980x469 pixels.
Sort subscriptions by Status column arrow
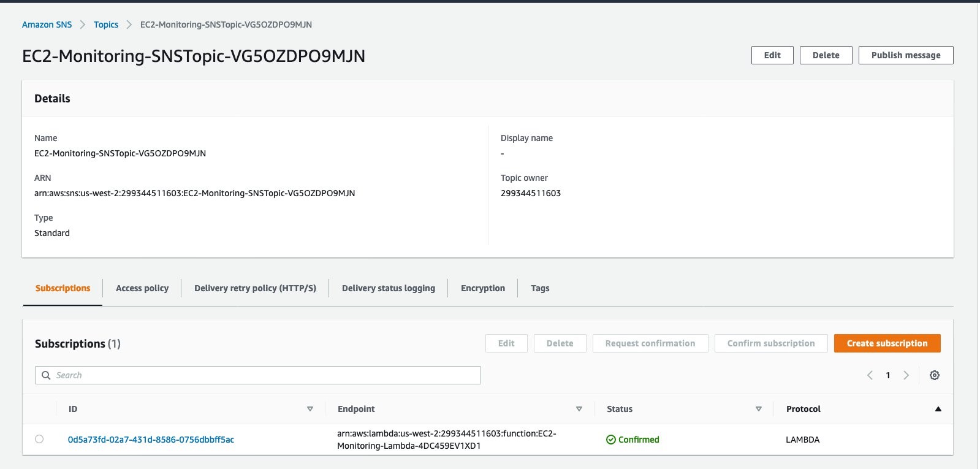coord(759,409)
